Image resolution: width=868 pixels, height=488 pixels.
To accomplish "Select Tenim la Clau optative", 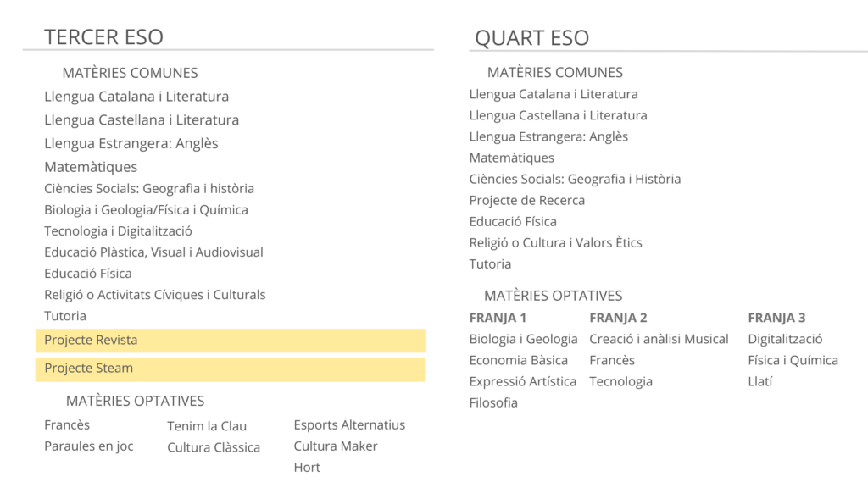I will coord(207,426).
